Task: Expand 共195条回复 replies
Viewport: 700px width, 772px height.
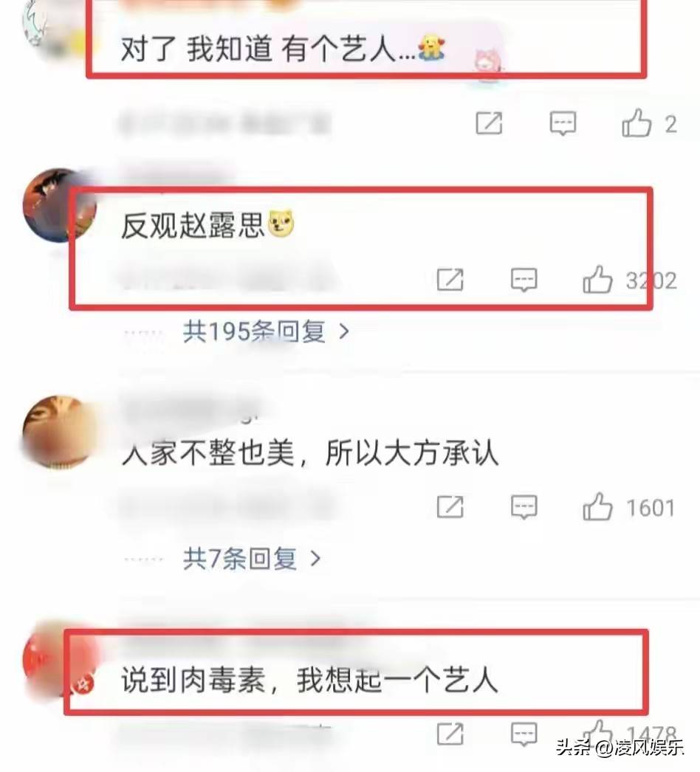Action: [266, 331]
